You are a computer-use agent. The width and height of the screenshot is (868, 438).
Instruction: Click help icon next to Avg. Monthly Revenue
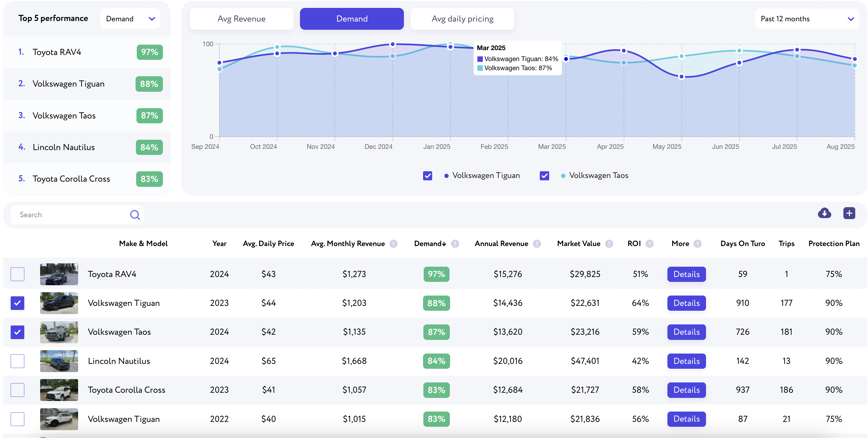click(x=393, y=244)
